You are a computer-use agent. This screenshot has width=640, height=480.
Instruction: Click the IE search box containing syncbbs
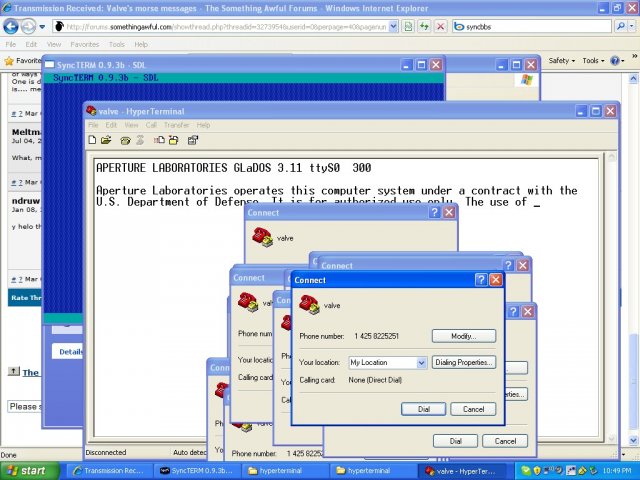point(508,25)
